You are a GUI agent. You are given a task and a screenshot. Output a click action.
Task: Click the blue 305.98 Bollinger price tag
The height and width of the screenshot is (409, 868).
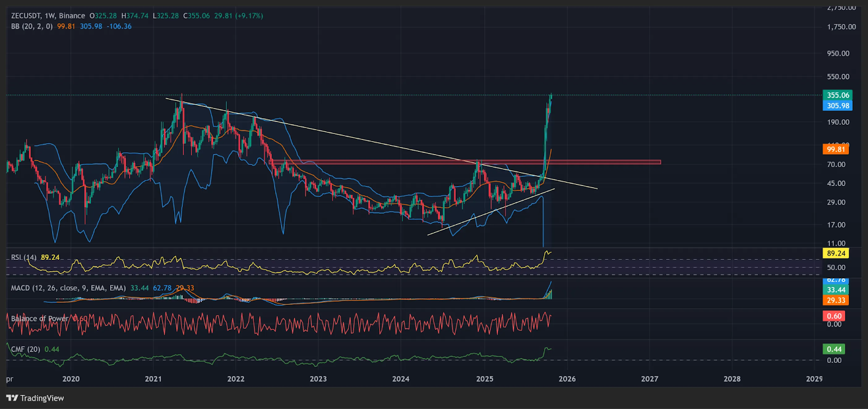pyautogui.click(x=838, y=106)
